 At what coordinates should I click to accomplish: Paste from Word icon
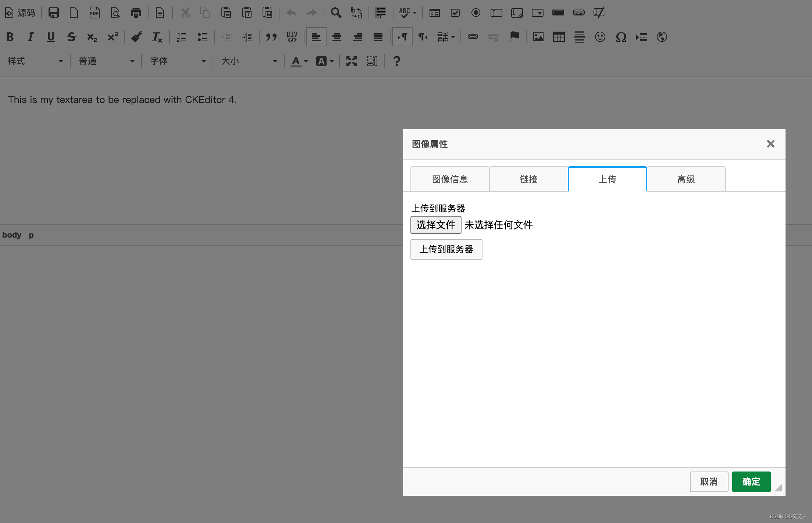(267, 13)
